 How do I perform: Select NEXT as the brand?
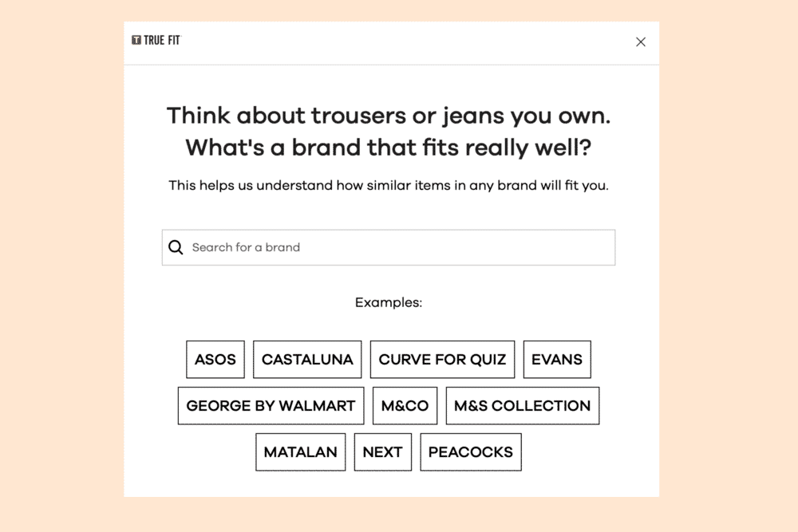tap(382, 451)
